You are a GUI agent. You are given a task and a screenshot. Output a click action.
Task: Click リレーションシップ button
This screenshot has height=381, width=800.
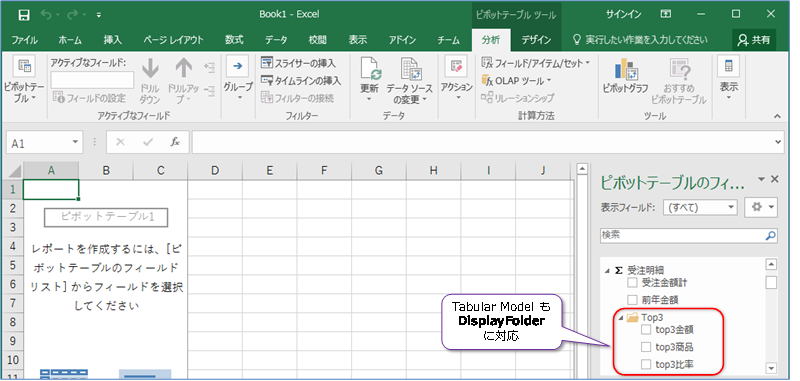point(517,98)
